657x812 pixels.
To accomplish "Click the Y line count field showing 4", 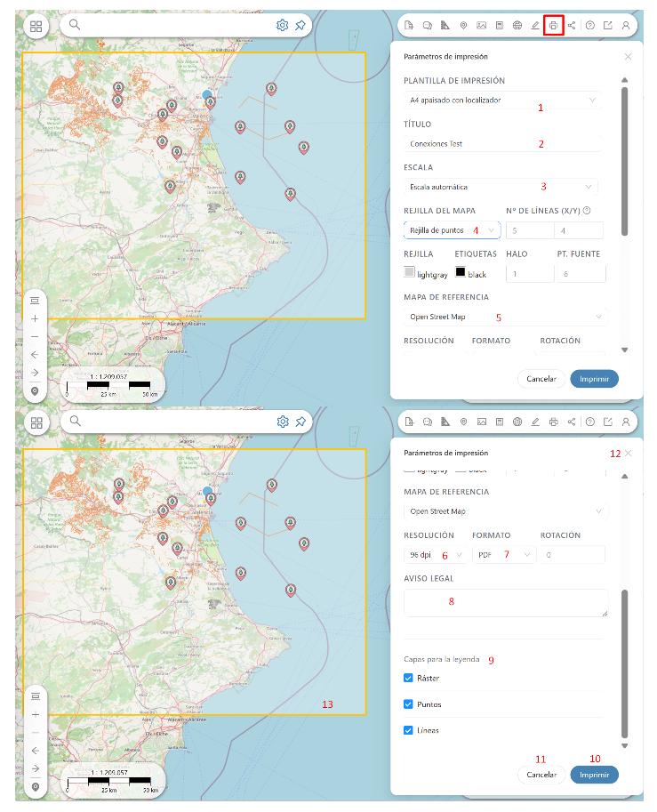I will pos(579,230).
